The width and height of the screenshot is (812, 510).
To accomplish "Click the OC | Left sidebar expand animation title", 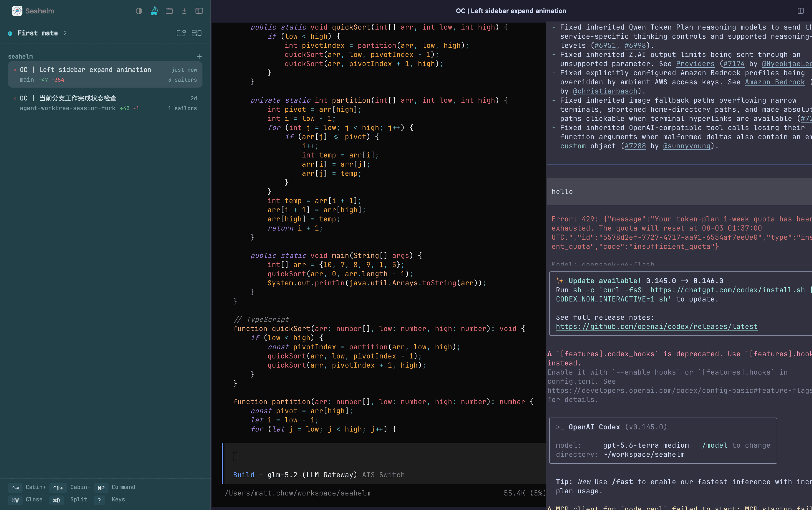I will coord(511,11).
